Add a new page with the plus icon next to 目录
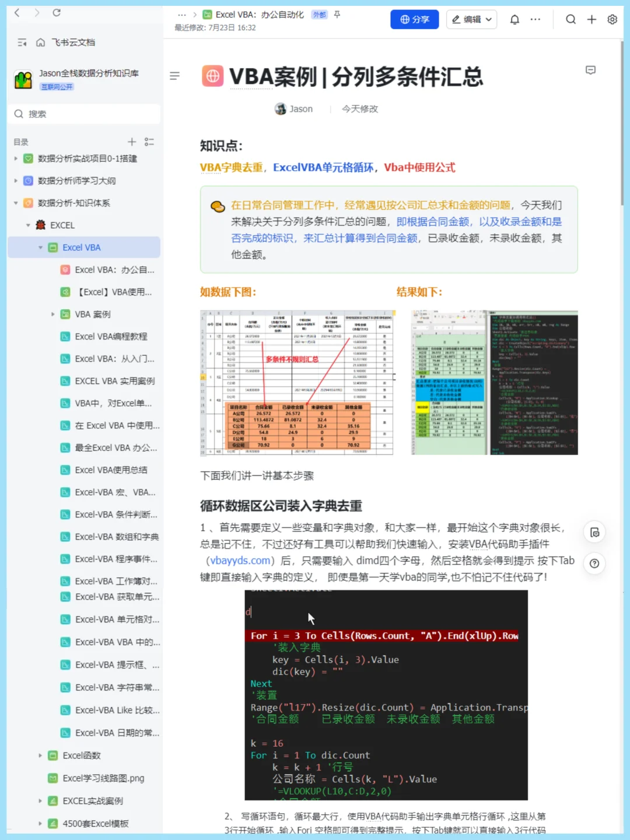This screenshot has width=630, height=840. click(x=131, y=141)
